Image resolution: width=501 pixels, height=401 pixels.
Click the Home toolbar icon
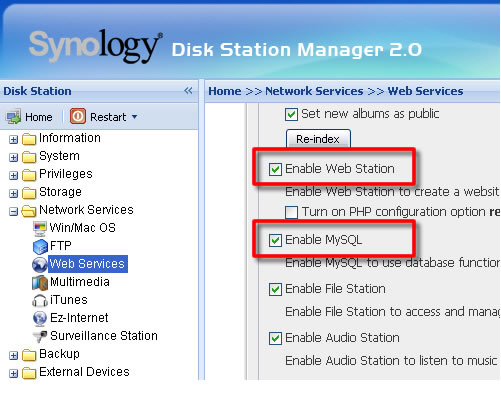click(x=13, y=117)
